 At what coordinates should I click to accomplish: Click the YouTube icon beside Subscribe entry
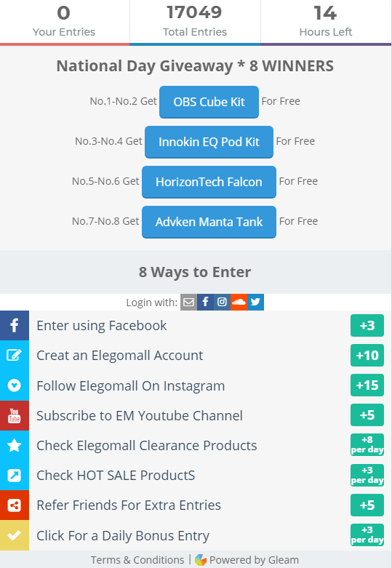pyautogui.click(x=15, y=415)
